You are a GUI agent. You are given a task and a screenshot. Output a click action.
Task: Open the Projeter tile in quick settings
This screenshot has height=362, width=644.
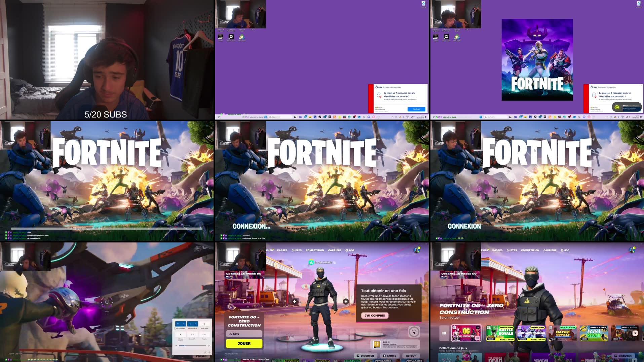[204, 335]
